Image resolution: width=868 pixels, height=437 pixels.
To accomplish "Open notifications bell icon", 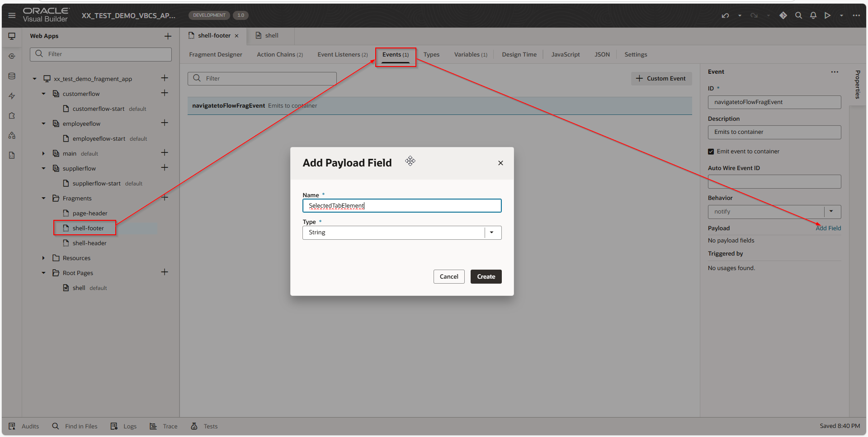I will pos(813,15).
